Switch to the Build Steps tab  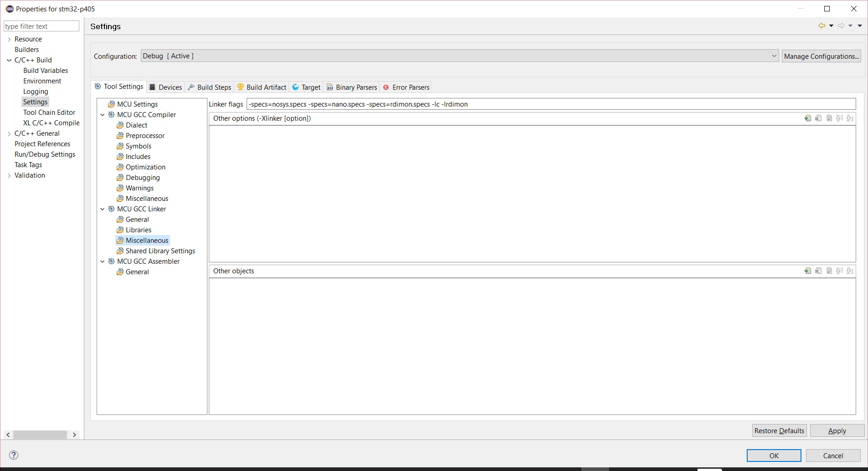[210, 87]
